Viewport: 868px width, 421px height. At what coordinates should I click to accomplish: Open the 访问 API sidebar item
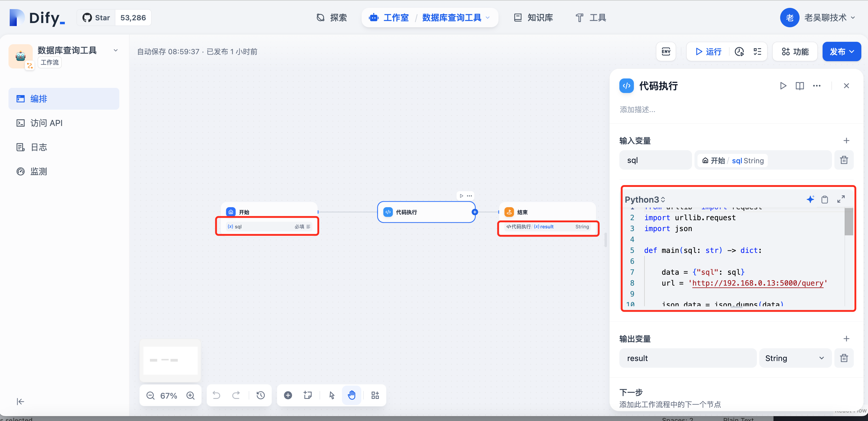pyautogui.click(x=47, y=123)
